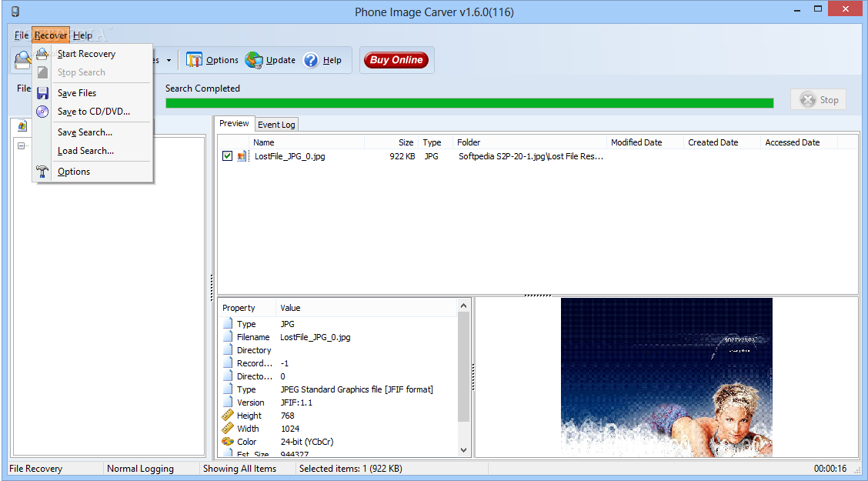Select JPEG Standard Graphics file value
868x481 pixels.
tap(356, 389)
